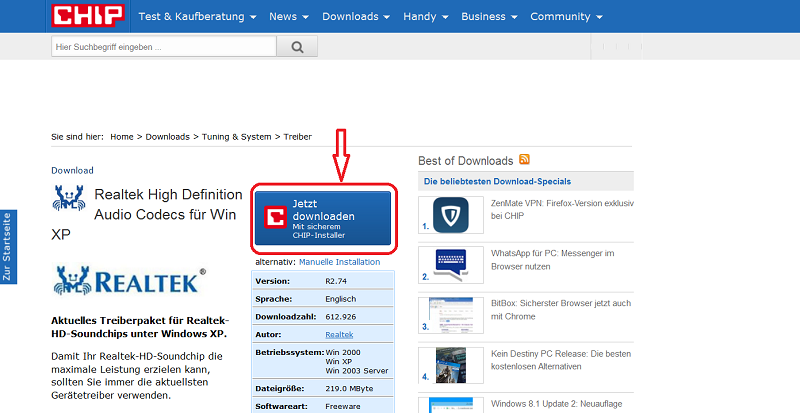The width and height of the screenshot is (800, 413).
Task: Expand the Downloads dropdown menu
Action: pos(356,16)
